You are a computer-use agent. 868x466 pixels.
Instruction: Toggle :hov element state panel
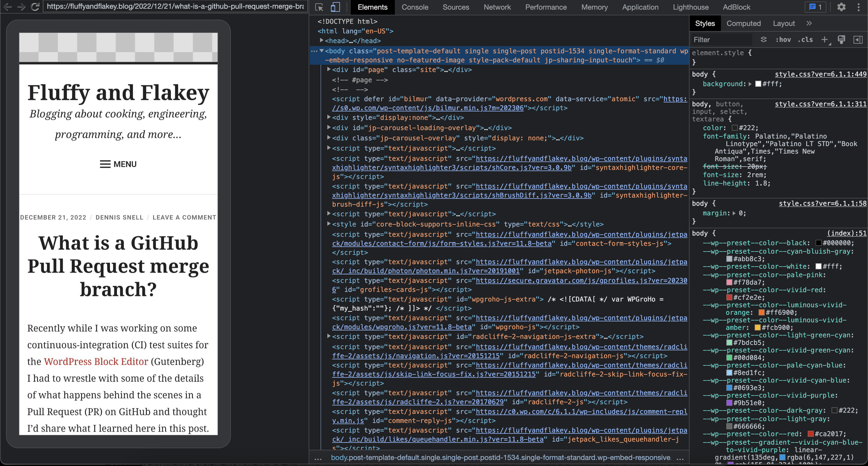click(783, 40)
